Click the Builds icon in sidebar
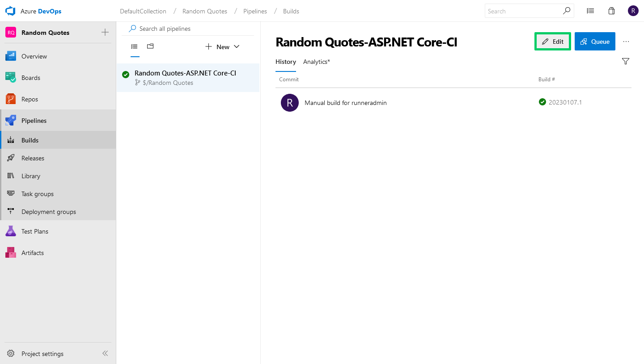This screenshot has width=644, height=364. 11,140
